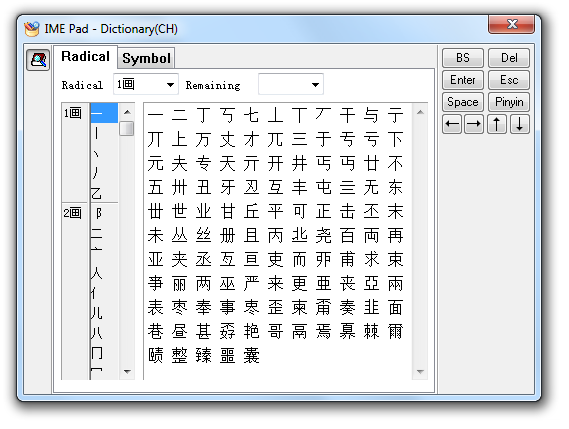
Task: Click character grid scroll down arrow
Action: point(420,371)
